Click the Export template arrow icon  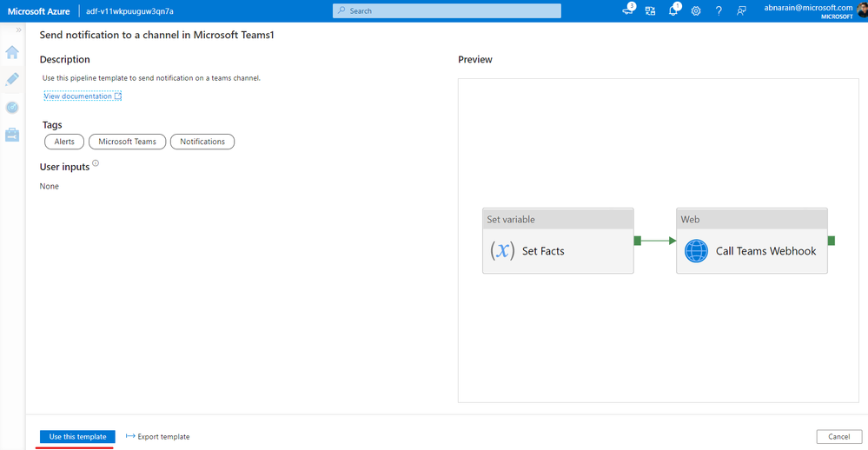click(130, 436)
